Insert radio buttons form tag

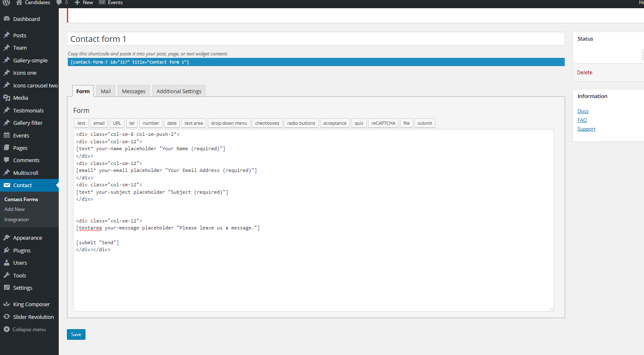coord(301,123)
